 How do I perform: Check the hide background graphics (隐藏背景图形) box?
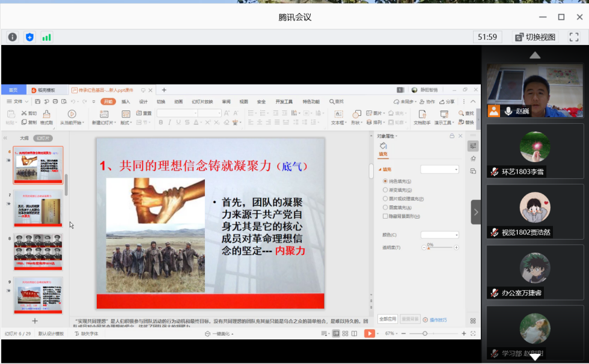(x=385, y=216)
